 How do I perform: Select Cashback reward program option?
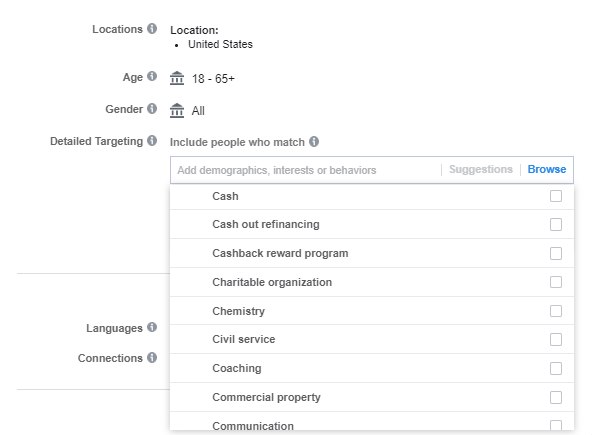point(372,253)
